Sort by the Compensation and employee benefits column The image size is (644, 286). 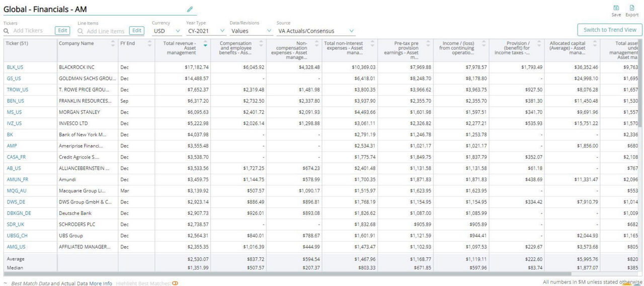[261, 43]
